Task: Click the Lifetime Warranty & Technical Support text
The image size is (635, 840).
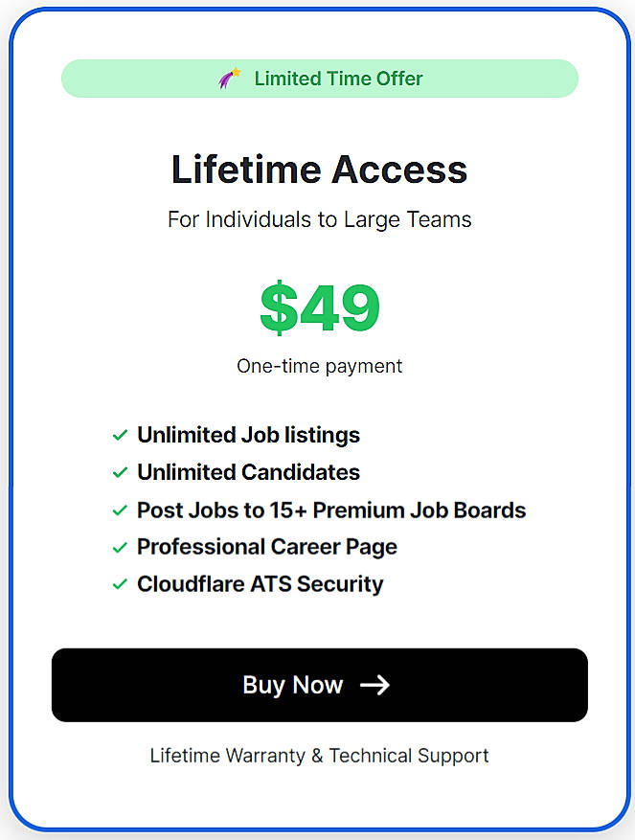Action: click(x=319, y=756)
